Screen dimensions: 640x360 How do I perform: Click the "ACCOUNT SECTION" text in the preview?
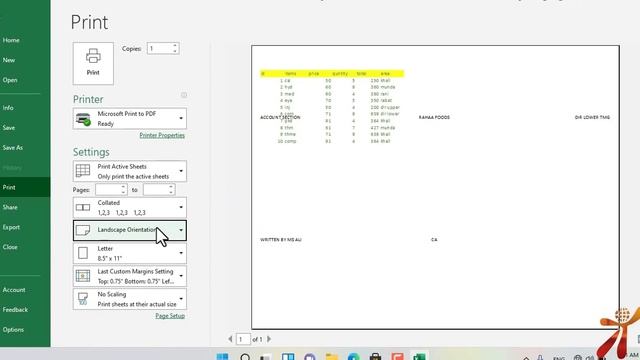[x=280, y=118]
